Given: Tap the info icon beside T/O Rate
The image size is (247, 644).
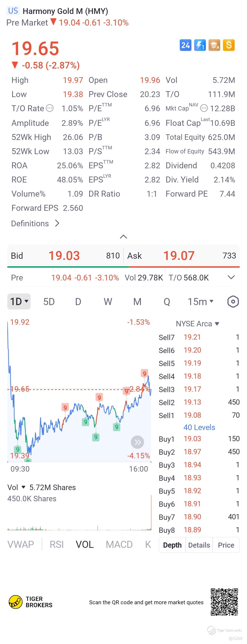Looking at the screenshot, I should (50, 108).
